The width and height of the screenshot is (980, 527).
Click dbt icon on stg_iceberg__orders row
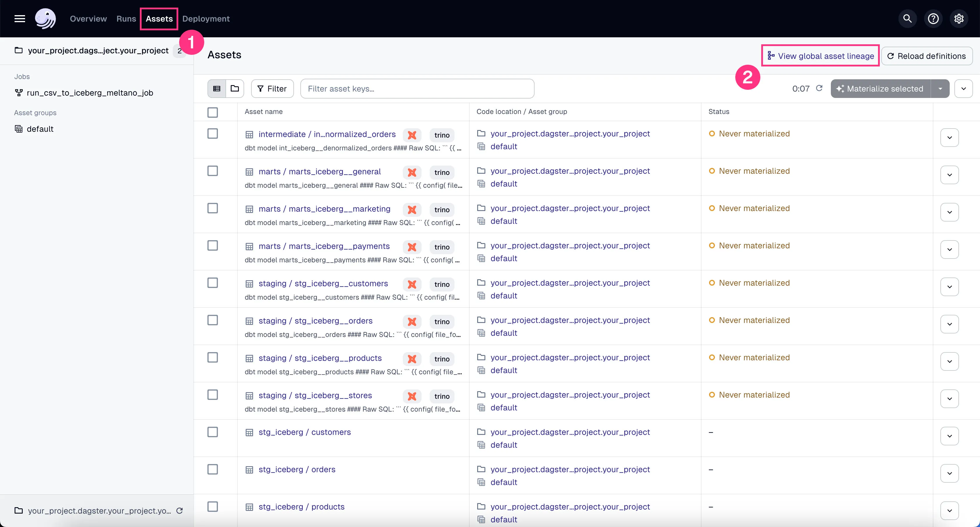(x=412, y=322)
